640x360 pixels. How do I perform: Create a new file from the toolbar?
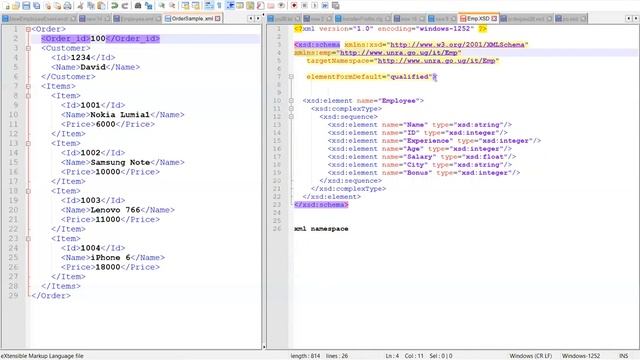(x=7, y=6)
